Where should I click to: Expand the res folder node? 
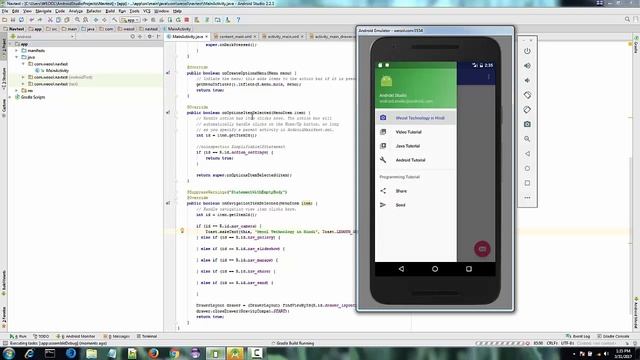pyautogui.click(x=17, y=90)
